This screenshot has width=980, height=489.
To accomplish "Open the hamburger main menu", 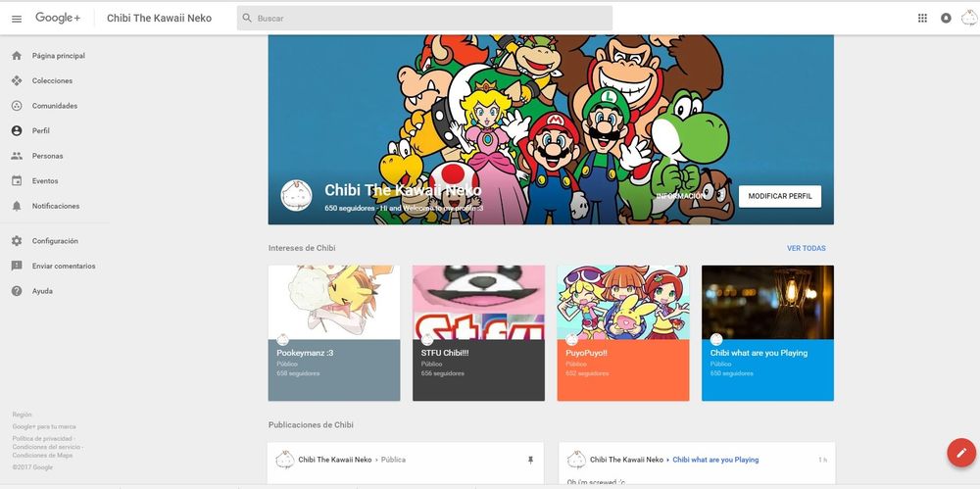I will [17, 19].
